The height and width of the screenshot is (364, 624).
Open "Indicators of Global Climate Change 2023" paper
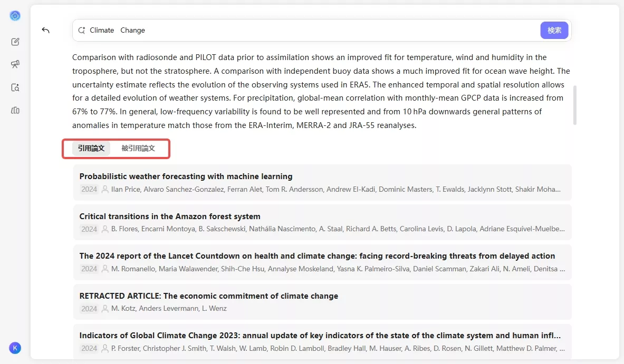[x=320, y=336]
